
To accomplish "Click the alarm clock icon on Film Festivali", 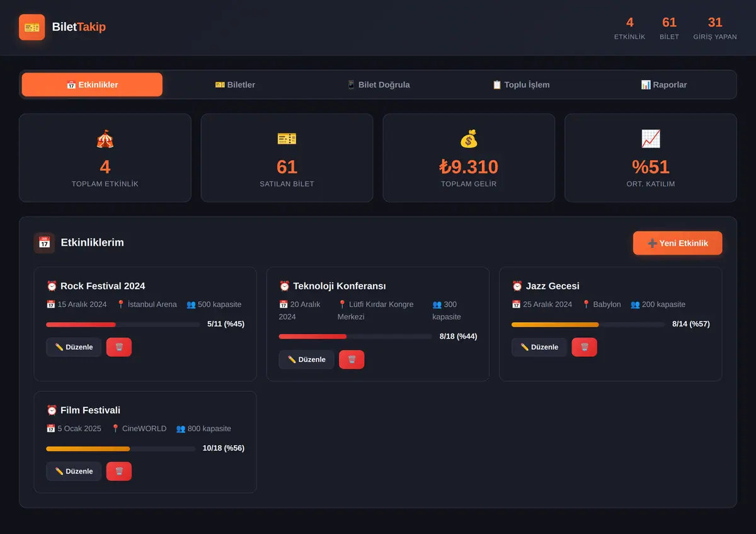I will (x=52, y=410).
